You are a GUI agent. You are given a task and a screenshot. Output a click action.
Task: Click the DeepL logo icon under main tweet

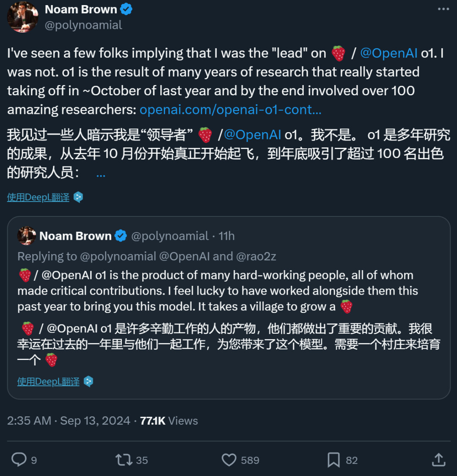[x=78, y=197]
